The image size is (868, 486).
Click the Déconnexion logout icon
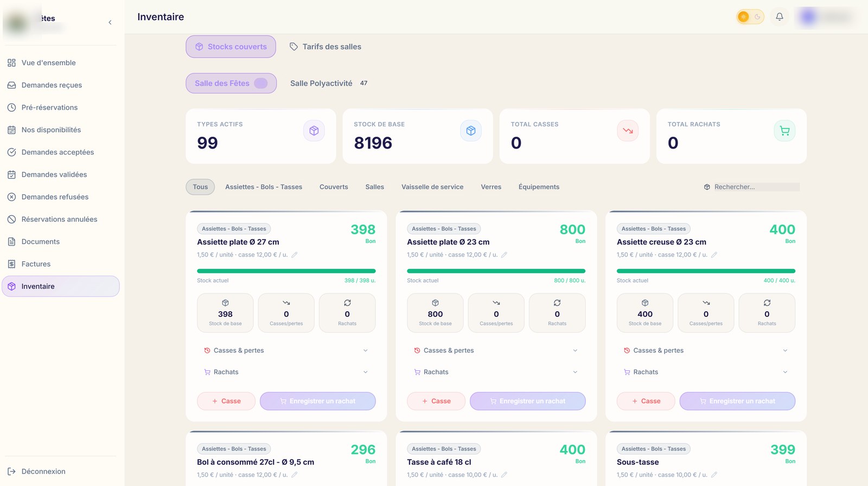click(x=11, y=471)
